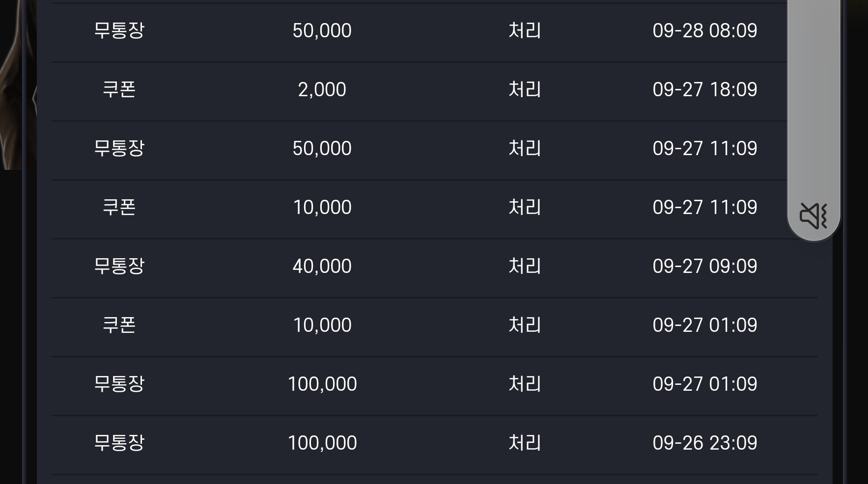Select 무통장 label in the 40,000 row
868x484 pixels.
tap(119, 266)
